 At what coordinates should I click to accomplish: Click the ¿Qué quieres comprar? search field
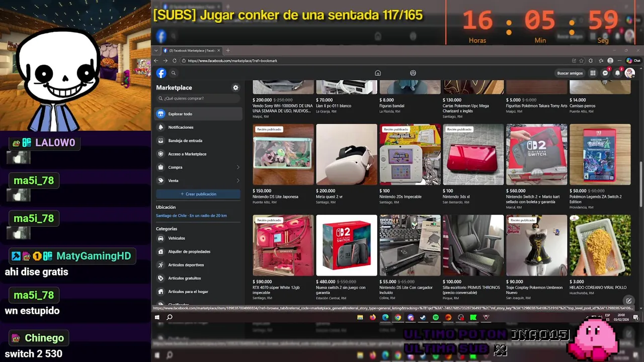tap(198, 99)
